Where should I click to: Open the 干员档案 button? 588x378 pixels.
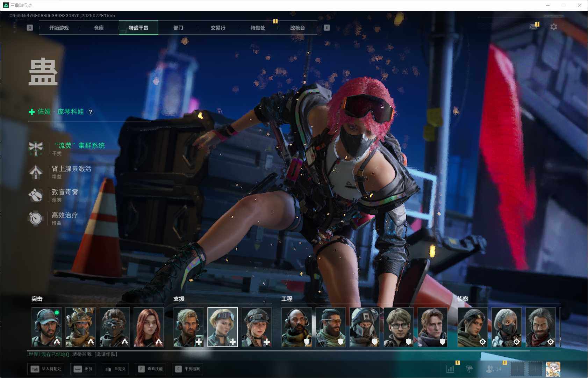pyautogui.click(x=188, y=369)
